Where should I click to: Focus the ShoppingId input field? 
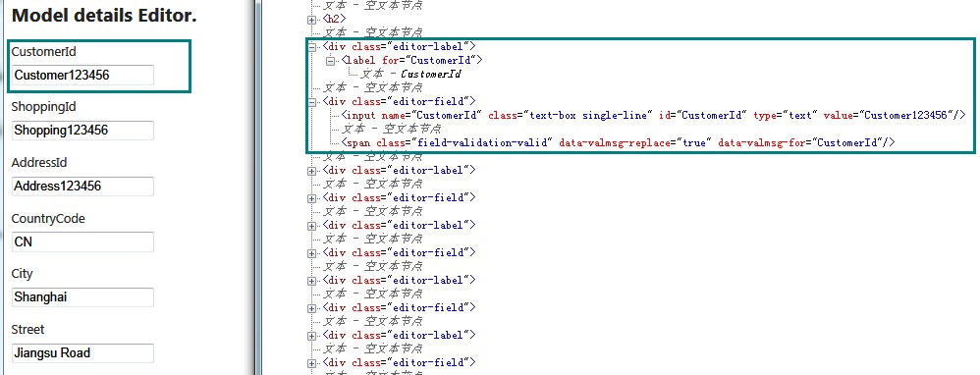(x=82, y=131)
